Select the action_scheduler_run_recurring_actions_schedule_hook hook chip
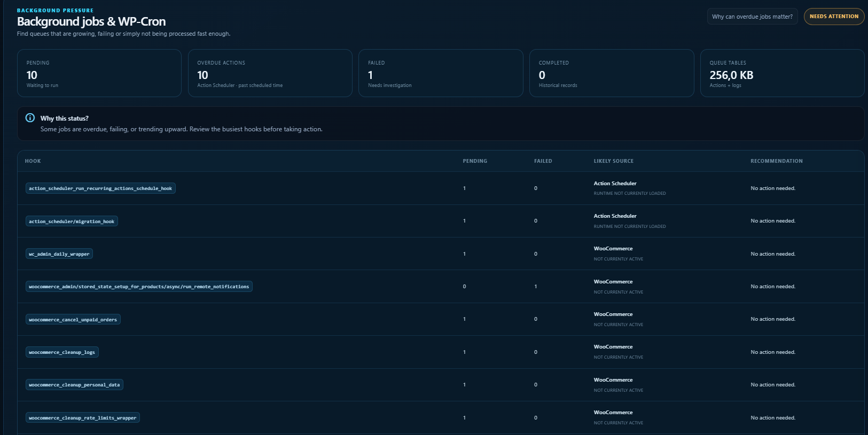 tap(100, 188)
